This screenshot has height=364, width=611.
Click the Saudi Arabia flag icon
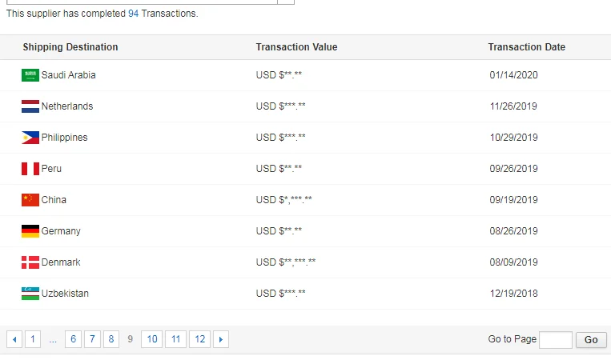click(x=30, y=75)
